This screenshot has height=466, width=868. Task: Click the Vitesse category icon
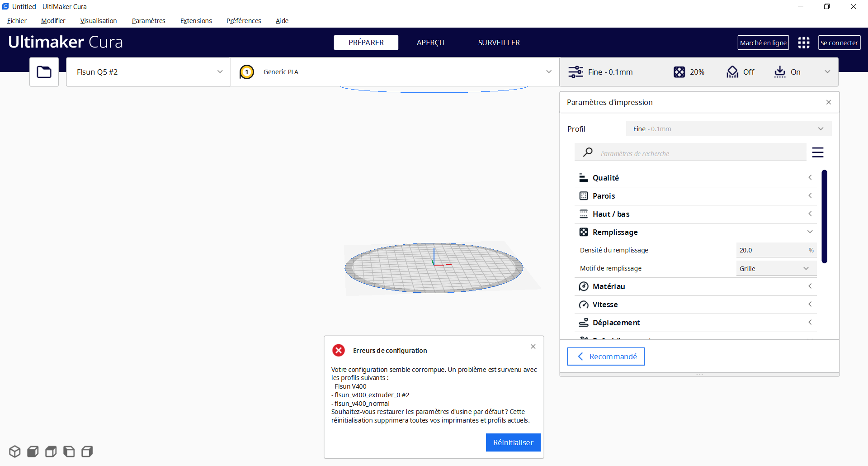point(584,304)
